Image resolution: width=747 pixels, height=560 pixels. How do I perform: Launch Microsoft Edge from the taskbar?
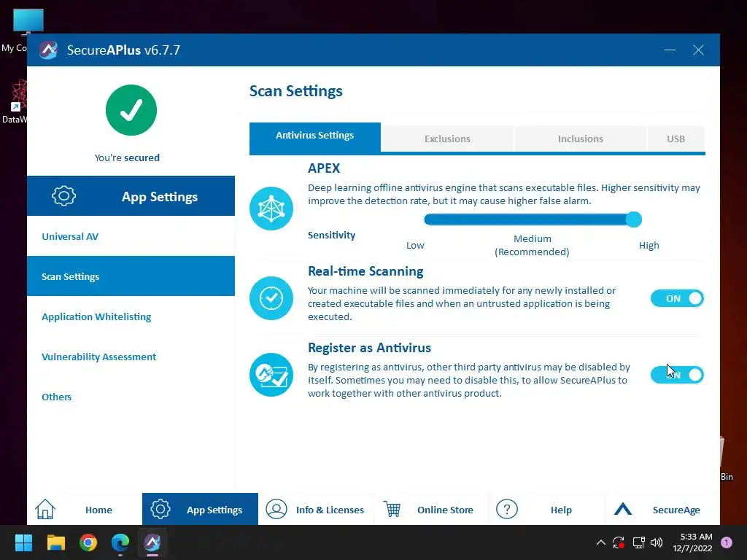(x=120, y=542)
